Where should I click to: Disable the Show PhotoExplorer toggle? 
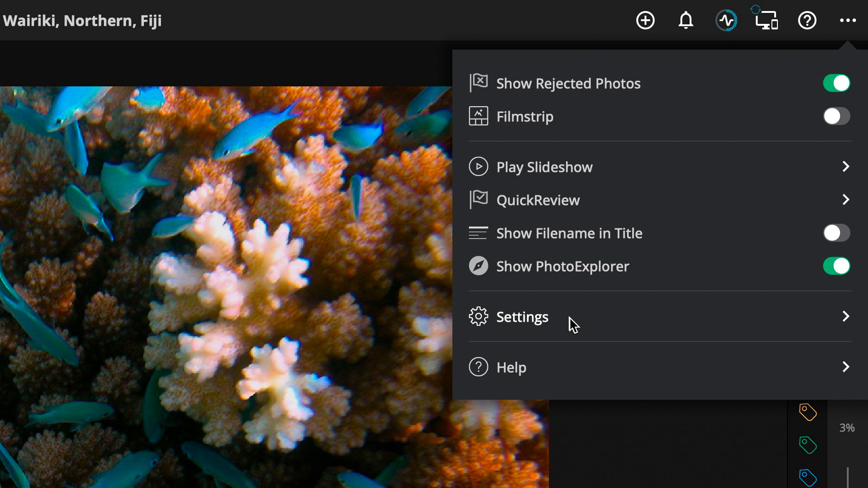pyautogui.click(x=836, y=266)
